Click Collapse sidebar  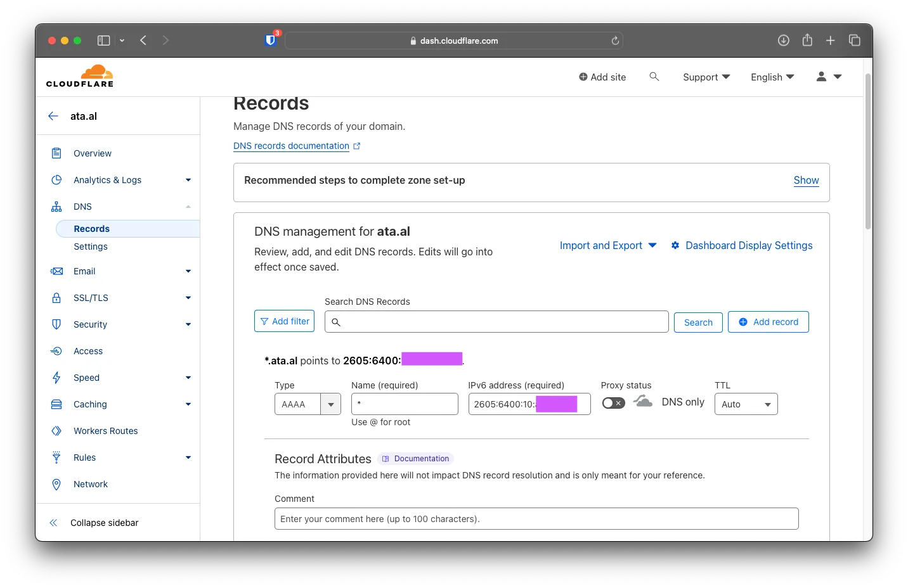[x=93, y=523]
